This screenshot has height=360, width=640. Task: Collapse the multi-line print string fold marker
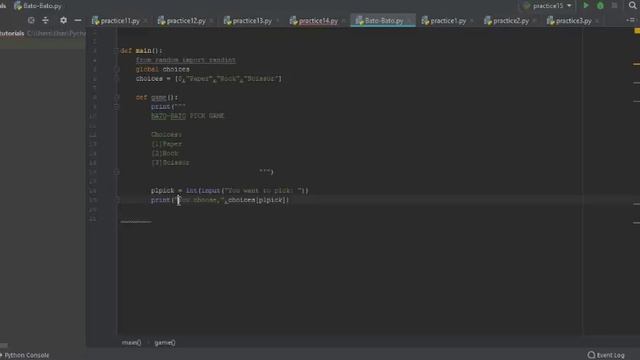pyautogui.click(x=117, y=107)
